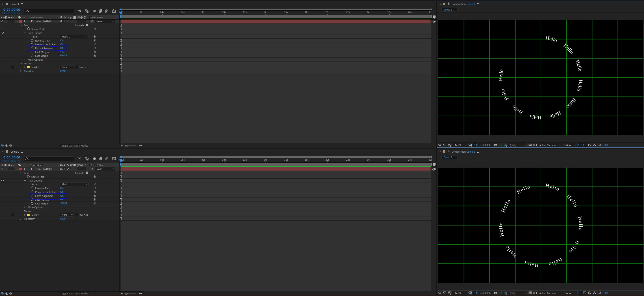Hide the Hello text layer in Comp 1
Image resolution: width=644 pixels, height=296 pixels.
[x=2, y=21]
